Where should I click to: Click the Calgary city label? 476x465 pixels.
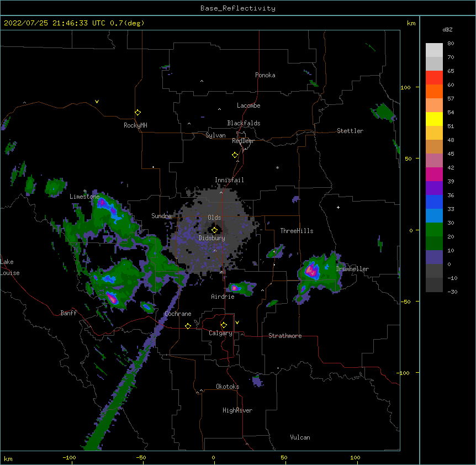pyautogui.click(x=220, y=333)
